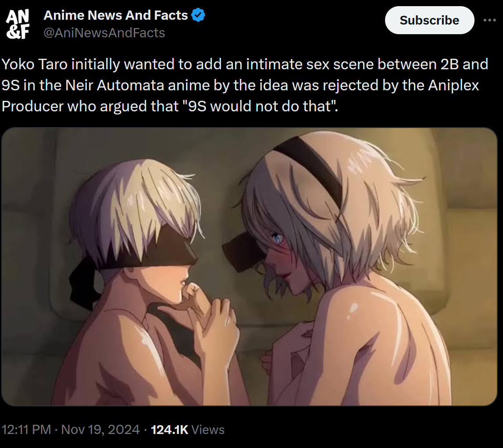Open the attached tweet image
The width and height of the screenshot is (503, 448).
coord(249,267)
